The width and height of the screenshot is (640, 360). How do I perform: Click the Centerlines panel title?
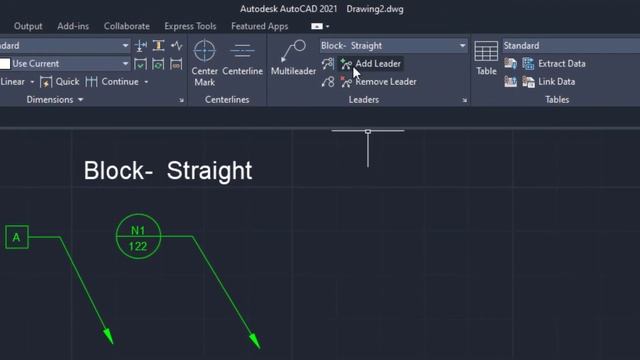pos(227,100)
